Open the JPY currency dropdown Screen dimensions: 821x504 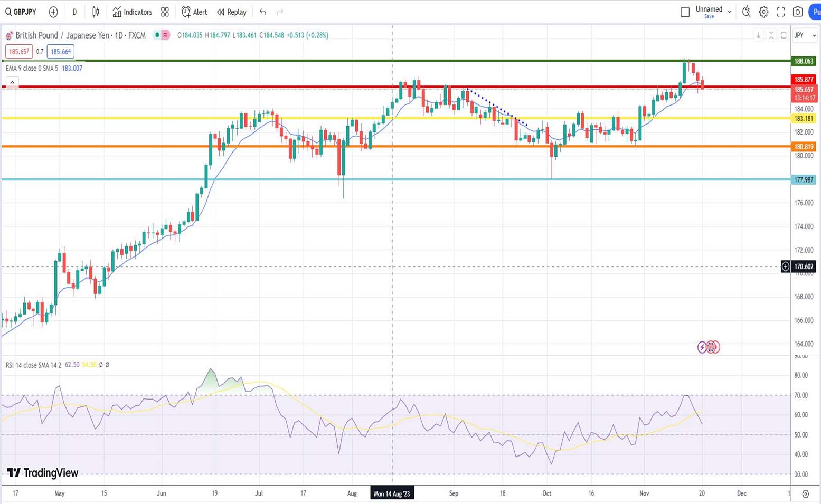pyautogui.click(x=805, y=35)
